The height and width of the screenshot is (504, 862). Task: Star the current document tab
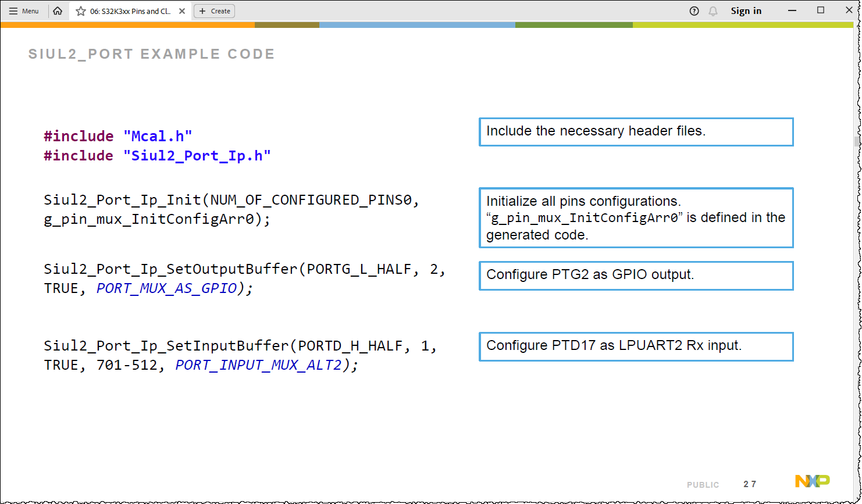pos(81,11)
